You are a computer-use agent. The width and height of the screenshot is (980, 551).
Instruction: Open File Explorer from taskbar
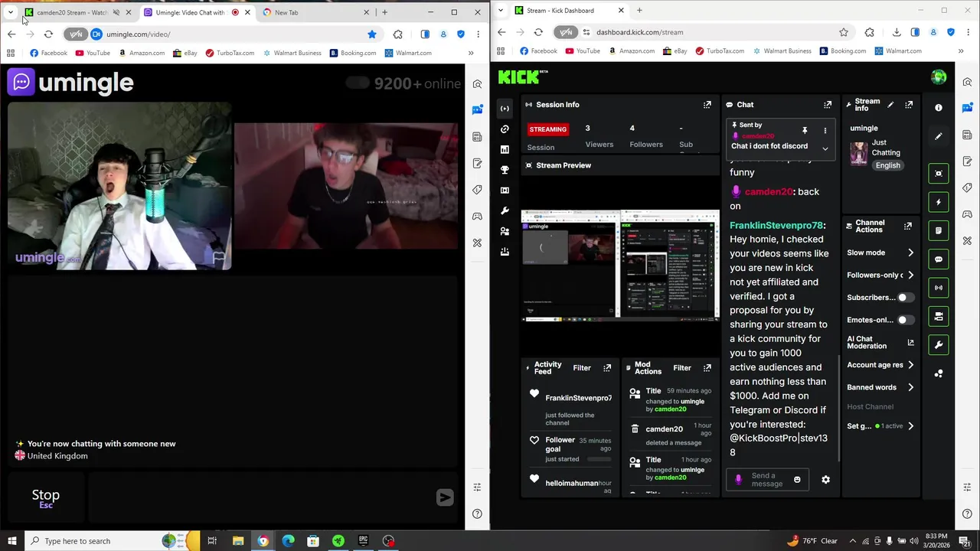[x=237, y=541]
